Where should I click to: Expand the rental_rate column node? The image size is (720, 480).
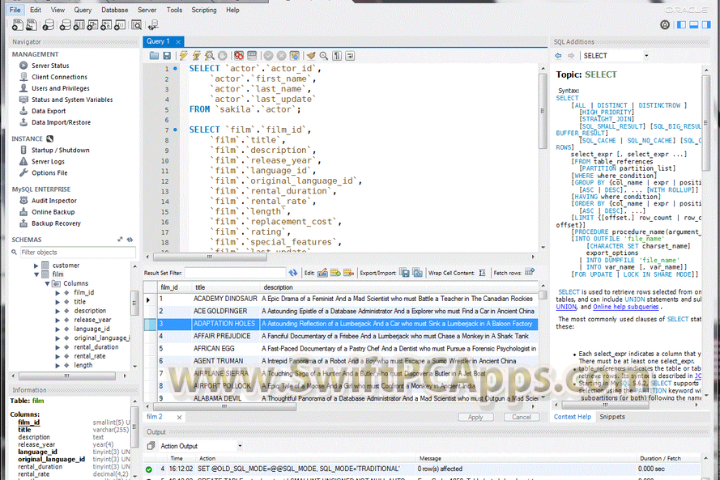(x=58, y=356)
